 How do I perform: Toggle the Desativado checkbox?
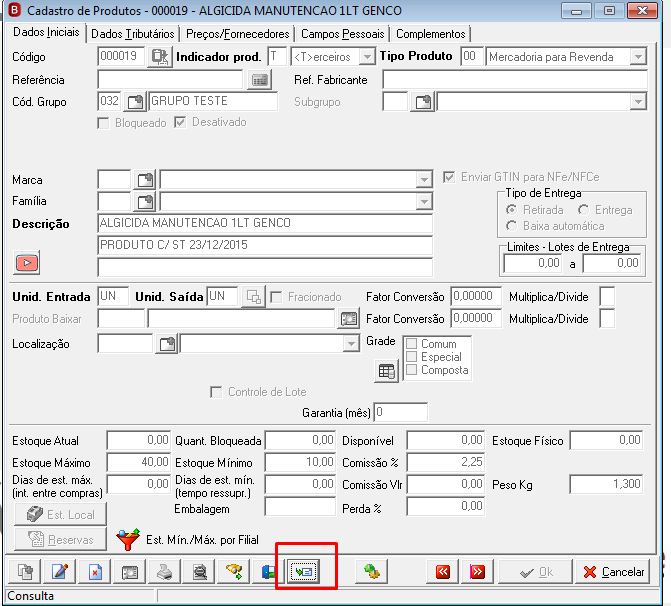(x=180, y=122)
